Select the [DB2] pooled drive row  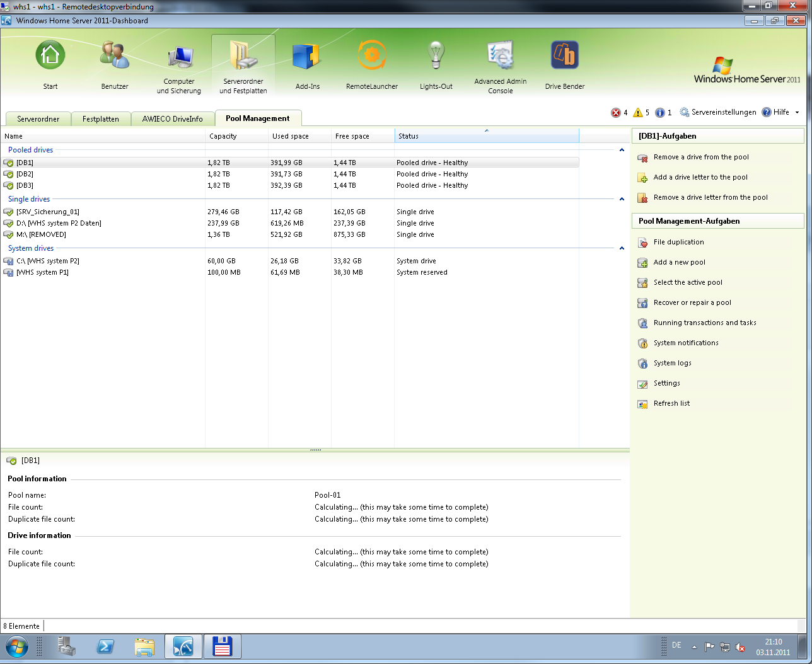[x=290, y=174]
